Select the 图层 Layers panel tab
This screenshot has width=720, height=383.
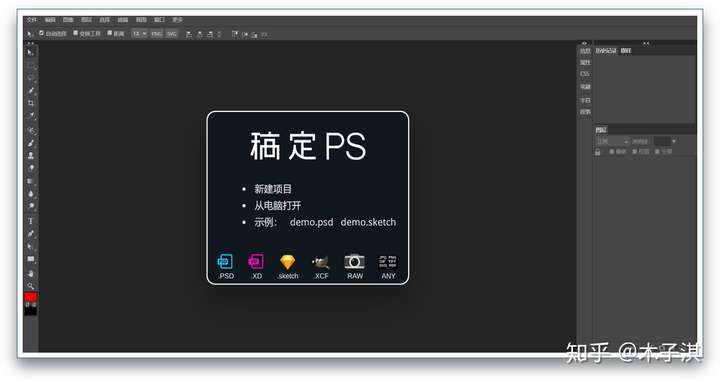click(x=601, y=130)
